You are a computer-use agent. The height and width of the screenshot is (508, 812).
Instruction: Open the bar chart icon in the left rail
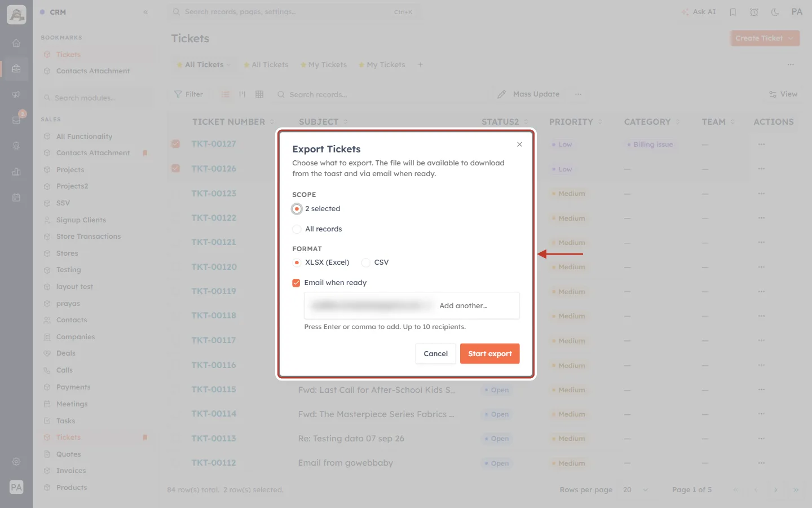[x=16, y=172]
